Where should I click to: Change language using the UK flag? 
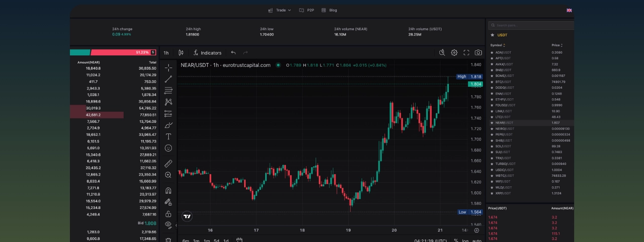click(x=569, y=10)
